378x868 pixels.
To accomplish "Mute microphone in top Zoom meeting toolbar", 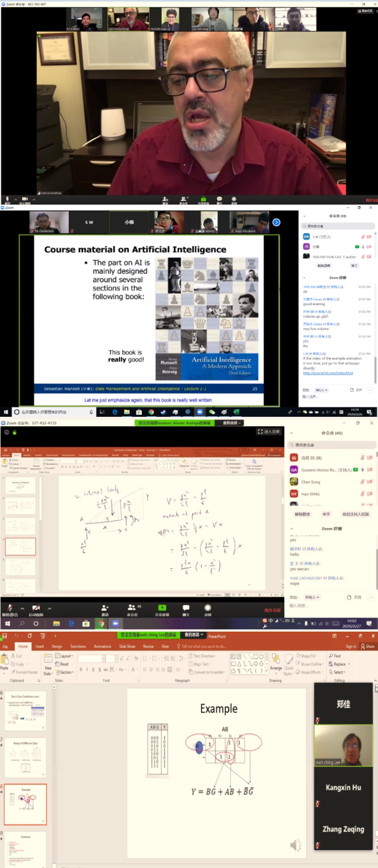I will (x=7, y=199).
